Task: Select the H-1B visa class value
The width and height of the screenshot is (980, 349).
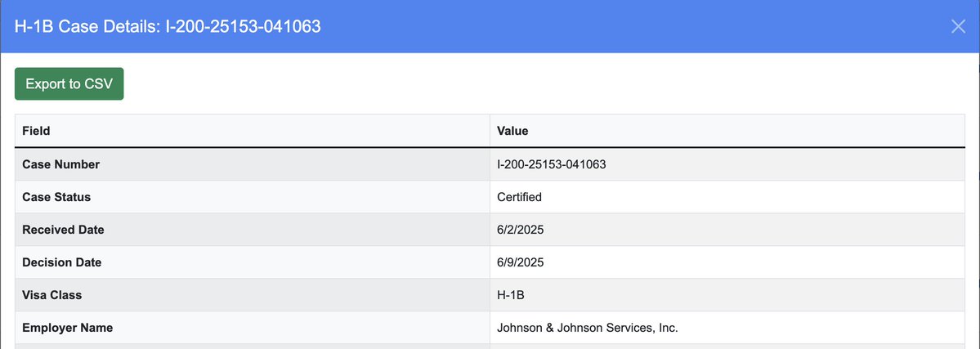Action: (511, 294)
